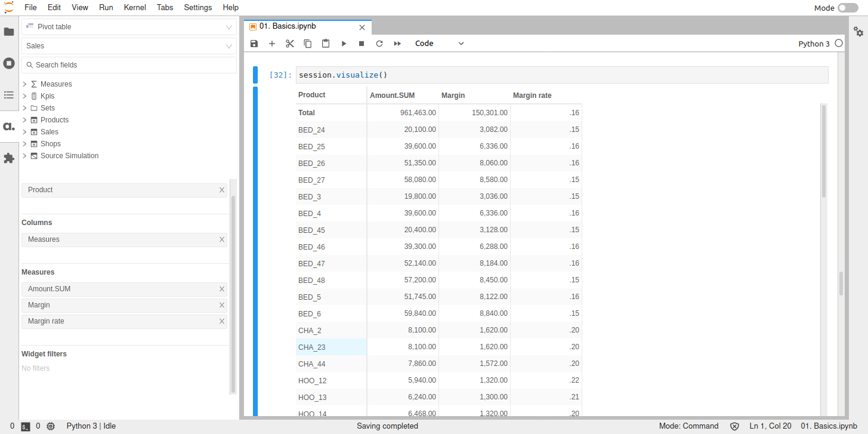The height and width of the screenshot is (434, 868).
Task: Cut the selected cell with scissors
Action: [290, 44]
